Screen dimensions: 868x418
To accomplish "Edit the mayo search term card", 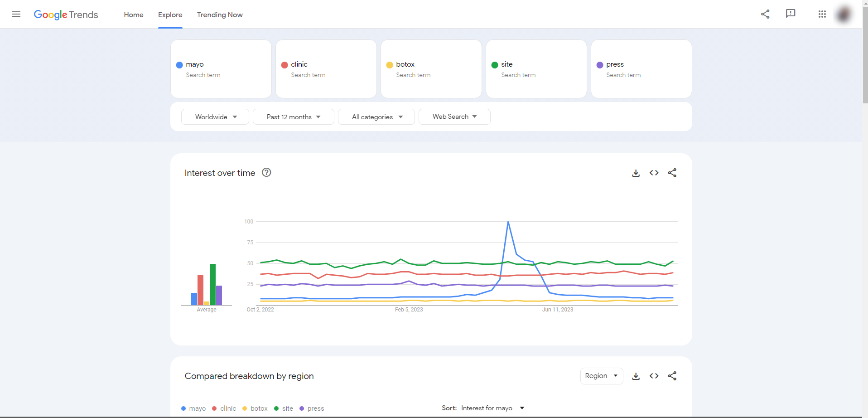I will coord(221,69).
